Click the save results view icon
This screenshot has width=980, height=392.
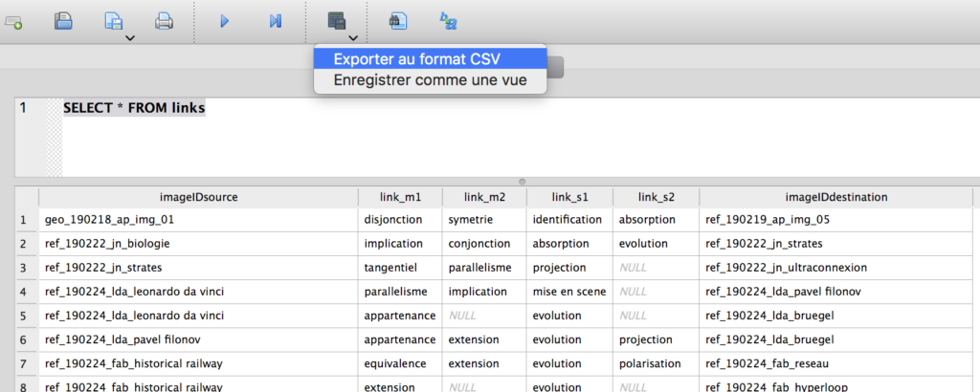pos(114,21)
